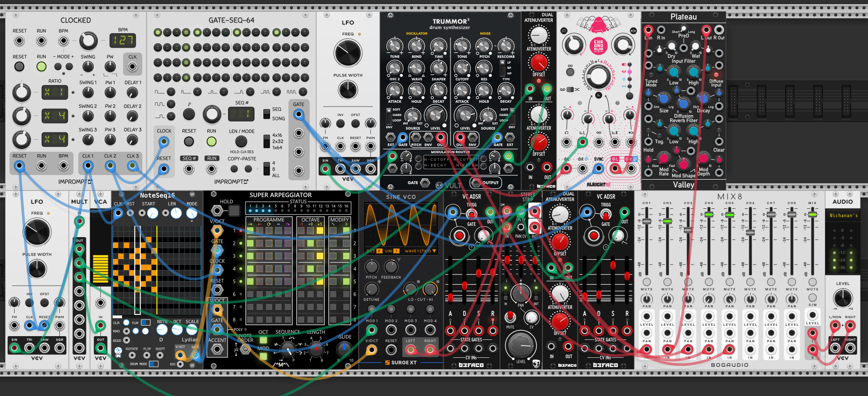Click the SWING 2 knob on Clocked
The width and height of the screenshot is (868, 396).
coord(88,116)
